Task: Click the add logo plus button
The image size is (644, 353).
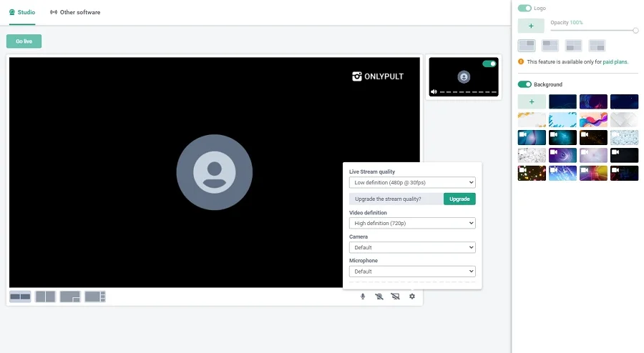Action: [531, 26]
